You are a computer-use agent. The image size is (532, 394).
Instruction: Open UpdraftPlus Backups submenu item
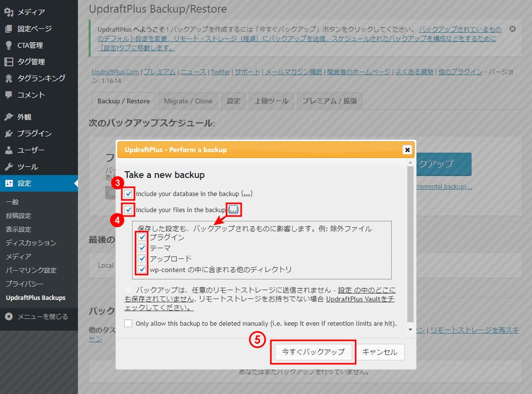[36, 298]
